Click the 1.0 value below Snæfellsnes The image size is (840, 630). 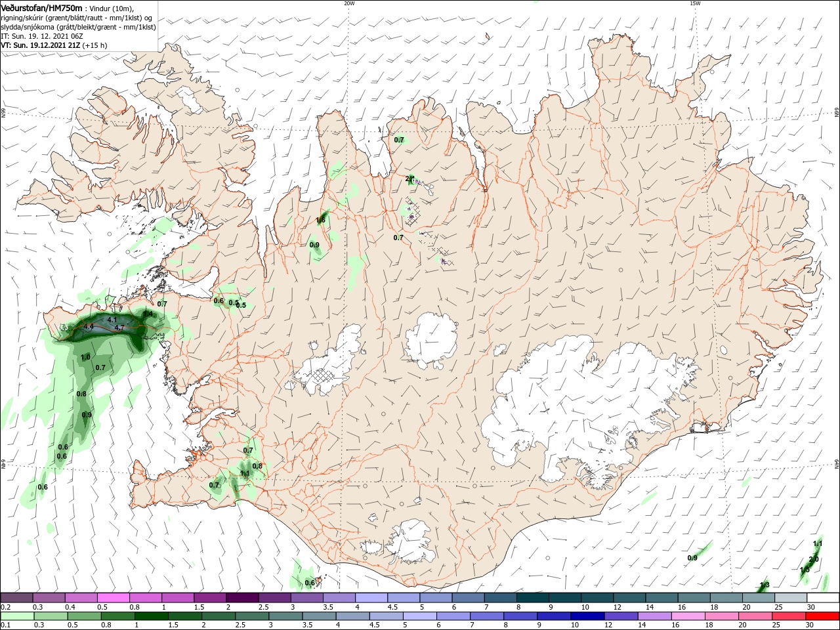[x=85, y=357]
